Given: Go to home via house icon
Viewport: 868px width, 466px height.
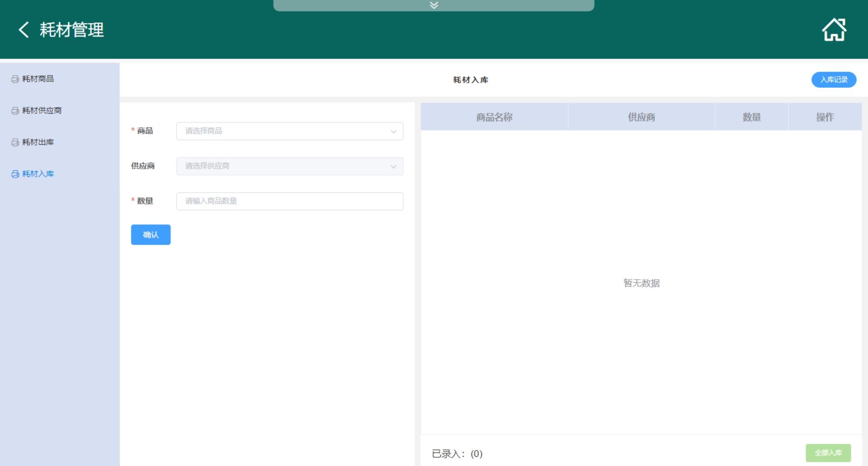Looking at the screenshot, I should pyautogui.click(x=834, y=30).
